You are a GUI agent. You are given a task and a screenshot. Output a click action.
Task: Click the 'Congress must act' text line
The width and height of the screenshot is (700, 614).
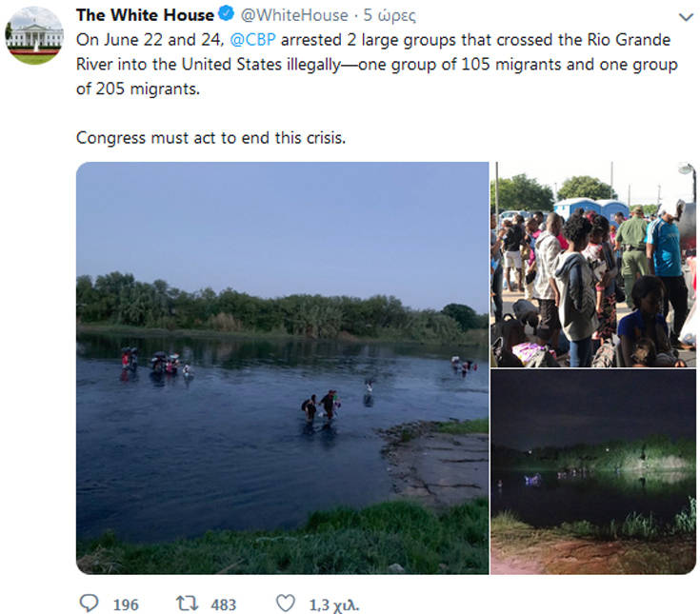pos(210,138)
